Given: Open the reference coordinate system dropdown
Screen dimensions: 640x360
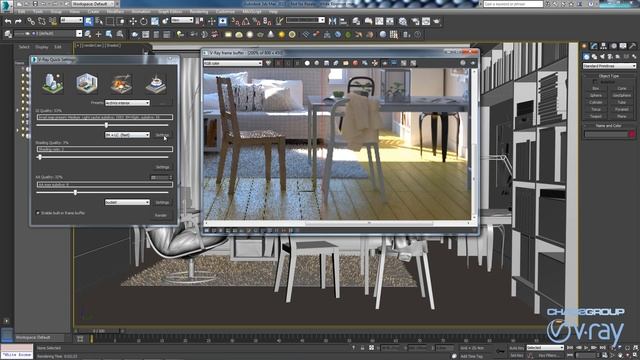Looking at the screenshot, I should coord(182,20).
